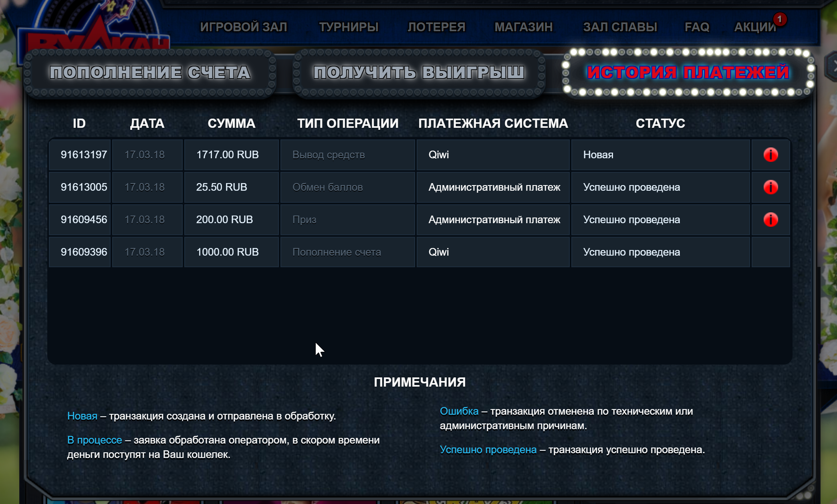Navigate to the ЛОТЕРЕЯ page
Viewport: 837px width, 504px height.
[436, 26]
